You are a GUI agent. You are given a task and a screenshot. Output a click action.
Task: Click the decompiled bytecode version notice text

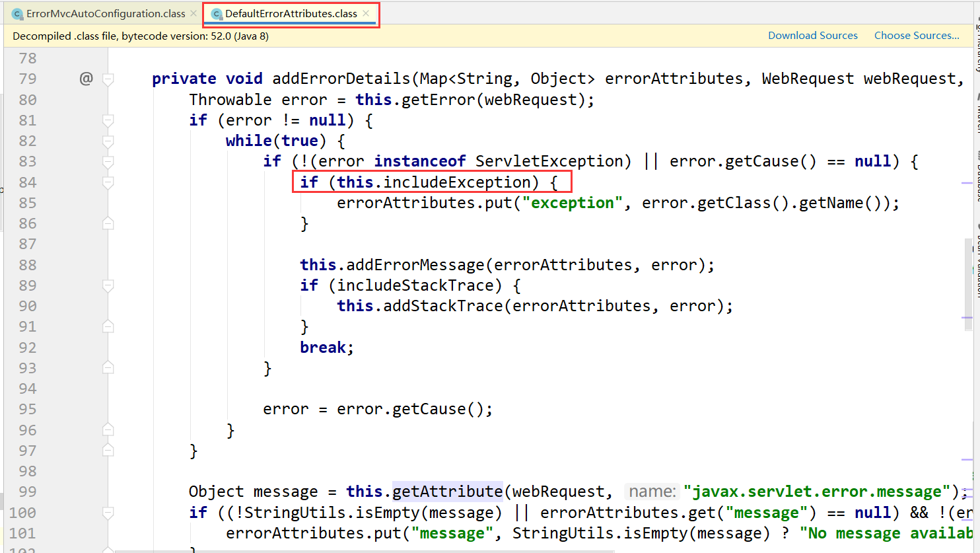click(x=141, y=36)
